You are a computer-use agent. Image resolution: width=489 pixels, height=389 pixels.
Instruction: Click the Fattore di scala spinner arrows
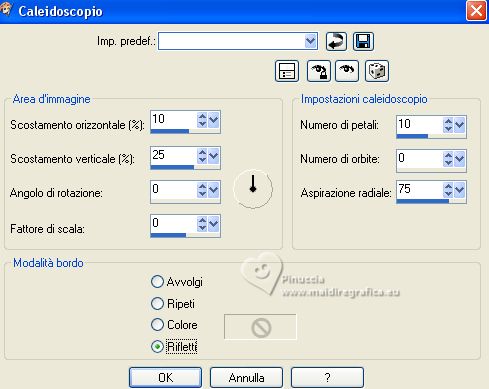(202, 224)
